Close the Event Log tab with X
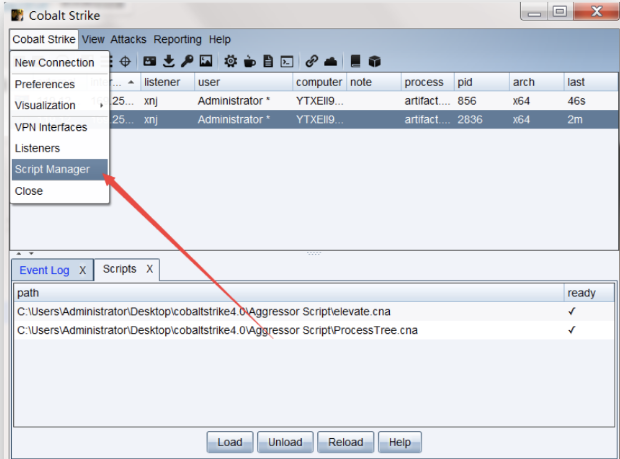620x459 pixels. [82, 270]
